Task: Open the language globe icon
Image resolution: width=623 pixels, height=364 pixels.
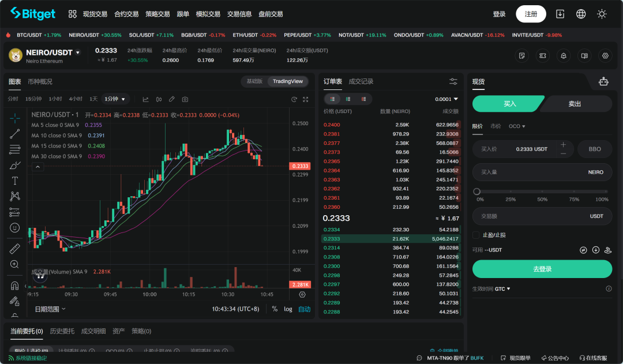Action: point(581,14)
